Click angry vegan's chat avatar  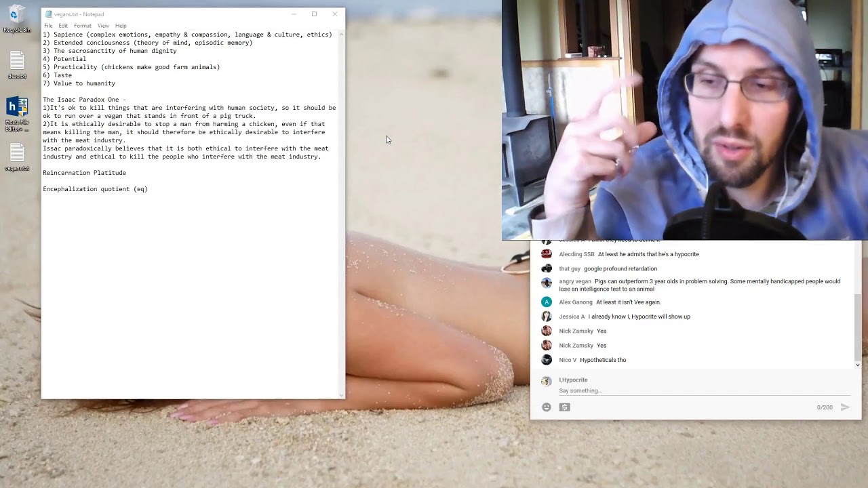(547, 283)
